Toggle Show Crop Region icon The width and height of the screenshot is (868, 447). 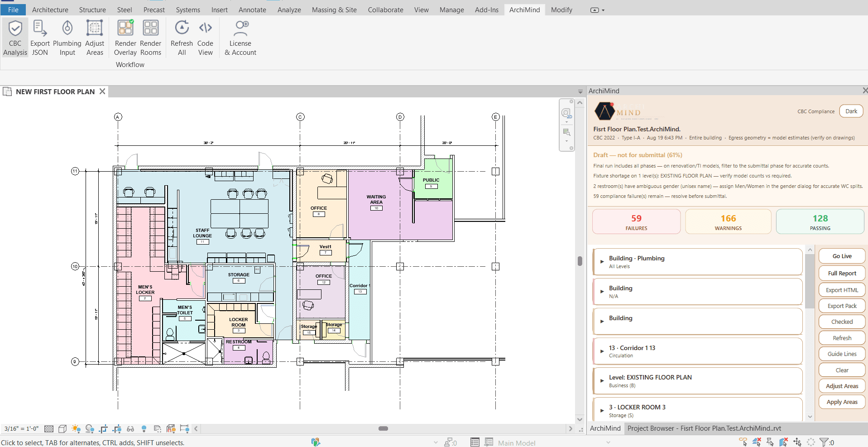click(117, 428)
